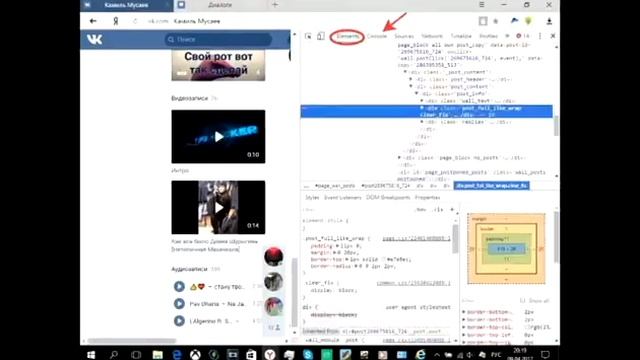
Task: Switch to the Network tab
Action: pos(432,36)
